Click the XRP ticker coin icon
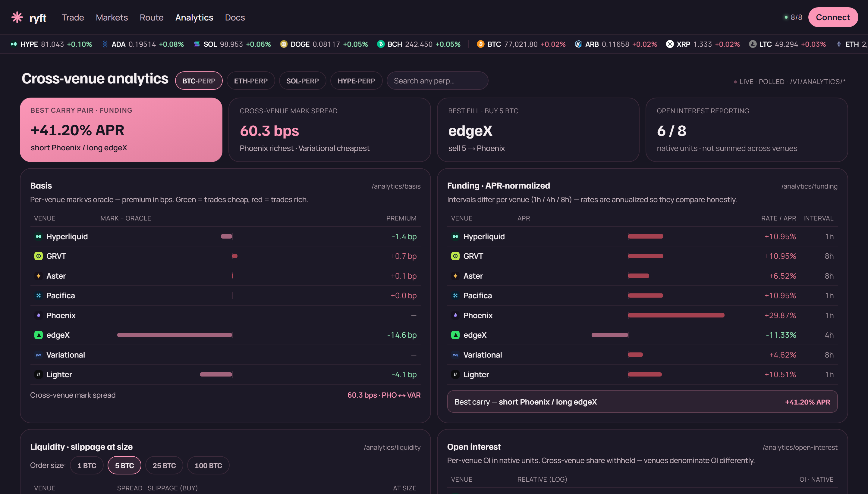The image size is (868, 494). tap(670, 44)
